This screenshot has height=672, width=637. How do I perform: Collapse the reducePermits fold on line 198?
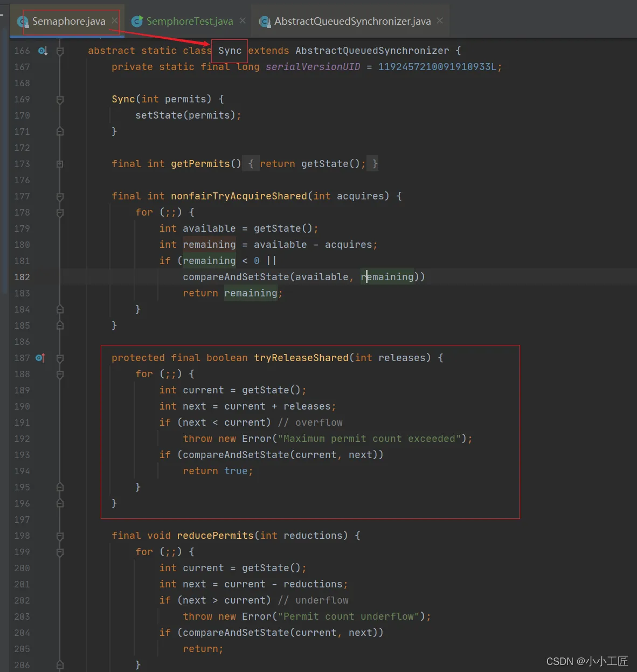[x=60, y=536]
